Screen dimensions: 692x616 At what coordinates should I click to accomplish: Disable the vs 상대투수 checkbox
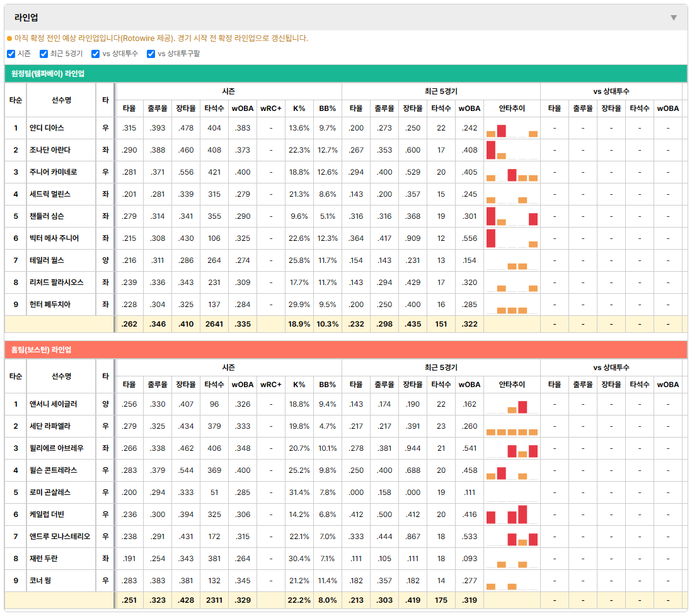pos(95,54)
